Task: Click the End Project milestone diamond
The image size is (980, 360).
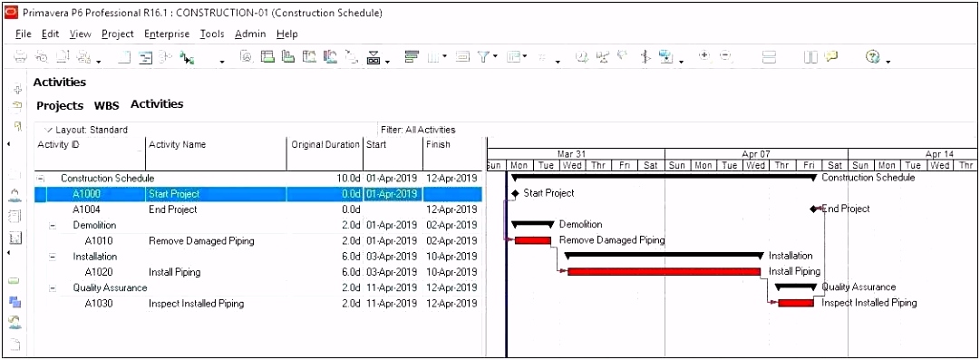Action: coord(813,209)
